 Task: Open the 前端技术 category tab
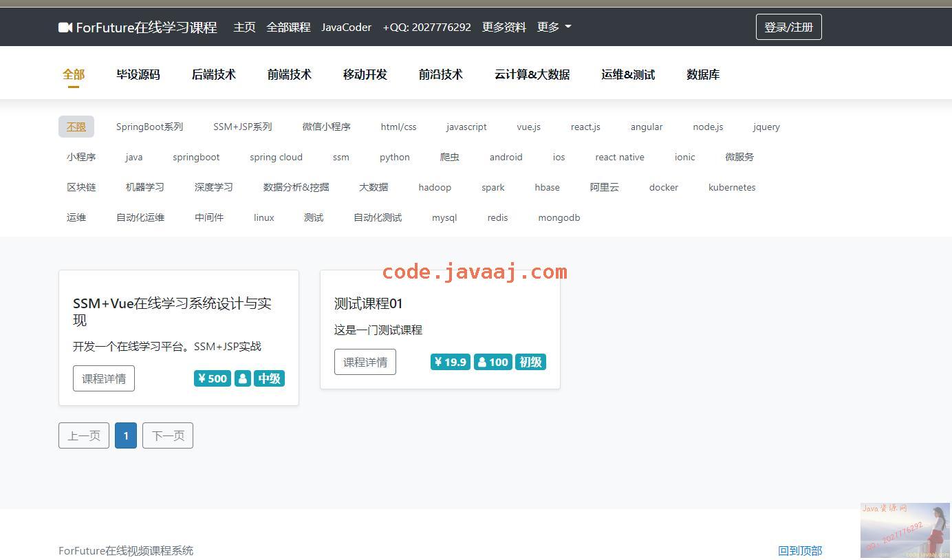(289, 74)
